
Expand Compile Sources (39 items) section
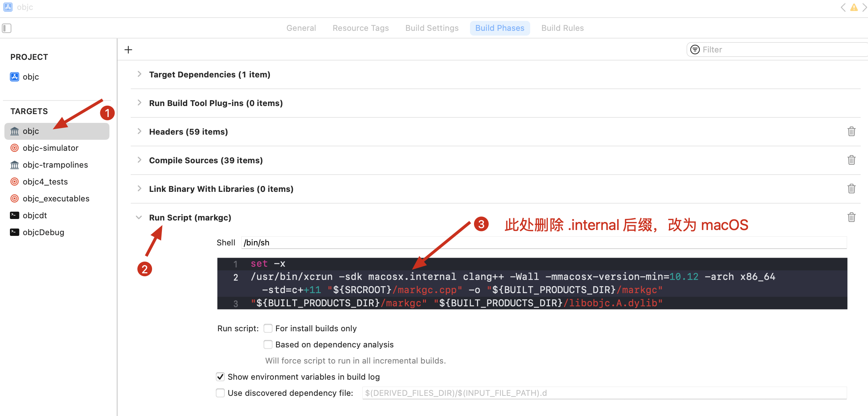139,160
